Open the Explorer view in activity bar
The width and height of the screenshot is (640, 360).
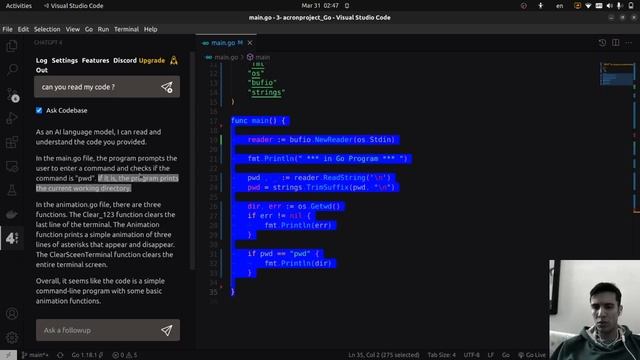tap(12, 46)
